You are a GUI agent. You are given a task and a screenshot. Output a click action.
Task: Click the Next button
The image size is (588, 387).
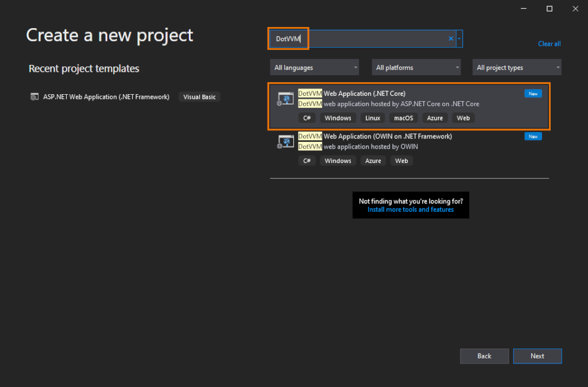pos(537,356)
